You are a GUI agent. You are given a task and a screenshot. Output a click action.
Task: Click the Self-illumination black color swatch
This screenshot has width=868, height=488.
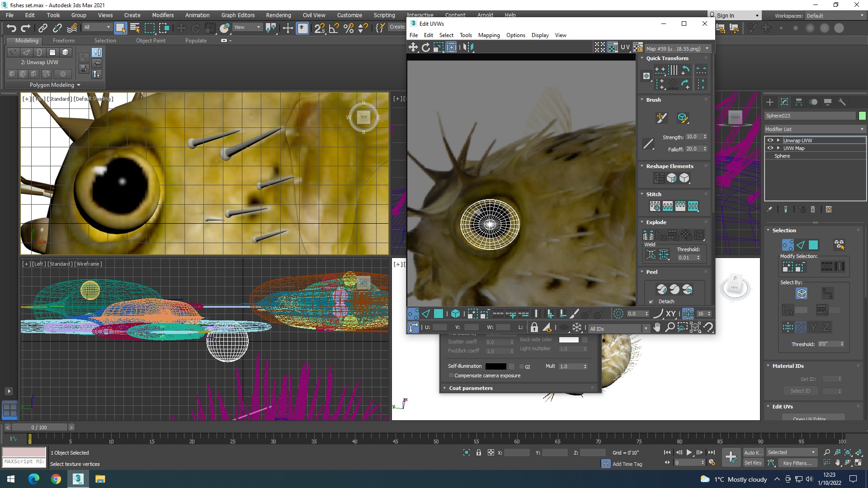[495, 366]
